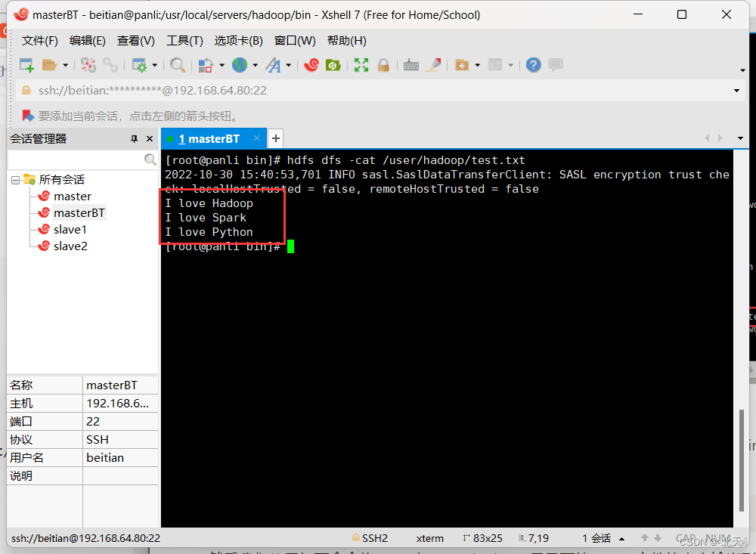Image resolution: width=756 pixels, height=554 pixels.
Task: Close the 会话管理器 panel
Action: 150,139
